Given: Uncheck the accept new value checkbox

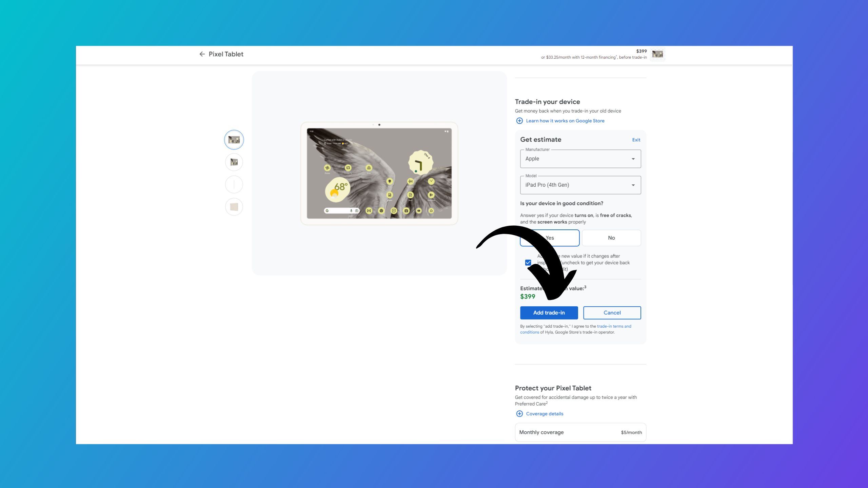Looking at the screenshot, I should (x=528, y=263).
